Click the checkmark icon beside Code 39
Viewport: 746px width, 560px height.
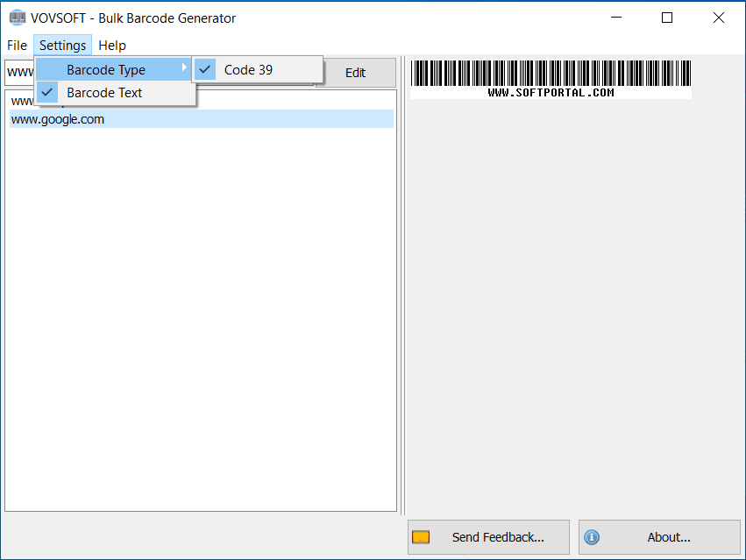[x=204, y=69]
